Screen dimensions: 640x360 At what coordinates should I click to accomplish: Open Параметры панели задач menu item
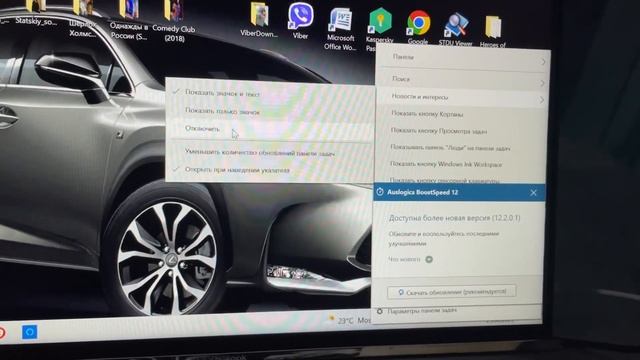(x=457, y=312)
